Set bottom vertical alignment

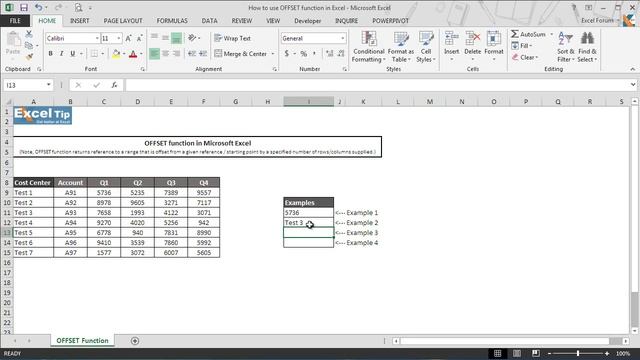click(x=176, y=38)
